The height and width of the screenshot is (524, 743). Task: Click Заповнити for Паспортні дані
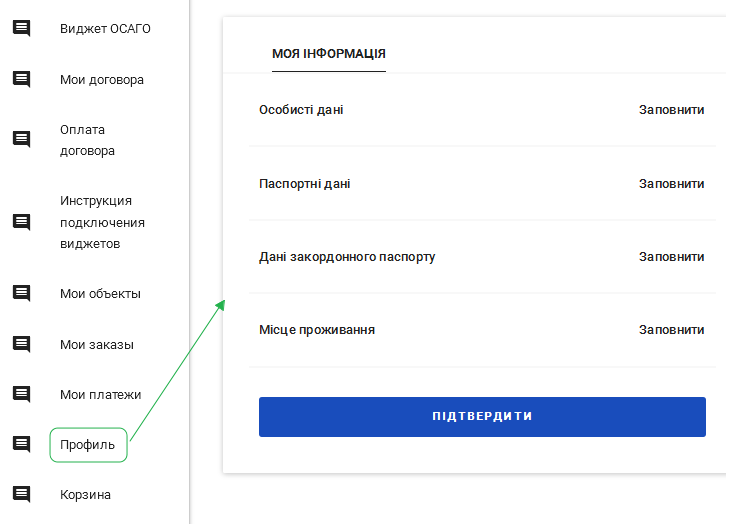(671, 184)
